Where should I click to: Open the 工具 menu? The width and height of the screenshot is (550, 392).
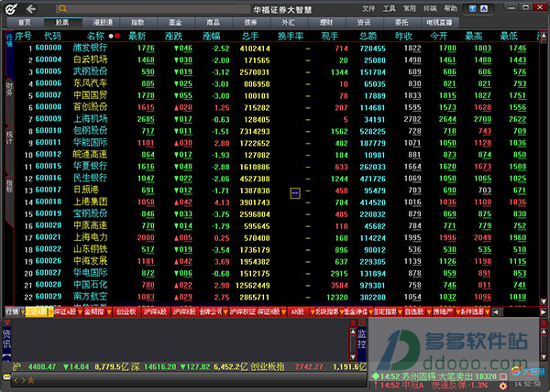389,9
